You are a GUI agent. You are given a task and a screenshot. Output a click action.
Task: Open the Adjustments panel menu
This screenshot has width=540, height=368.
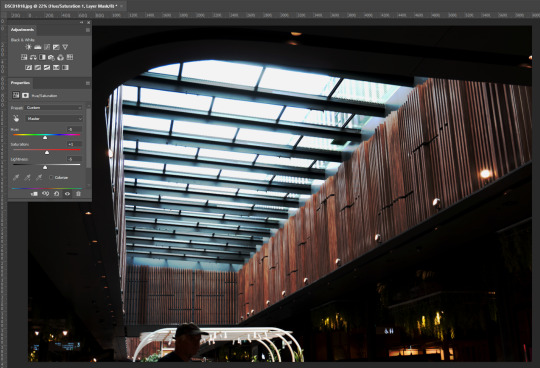click(88, 30)
